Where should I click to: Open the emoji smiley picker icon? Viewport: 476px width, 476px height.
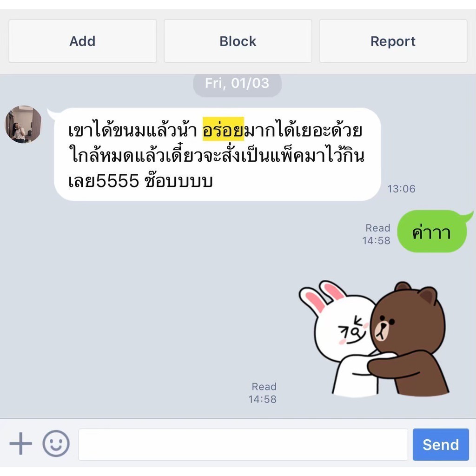click(x=56, y=443)
